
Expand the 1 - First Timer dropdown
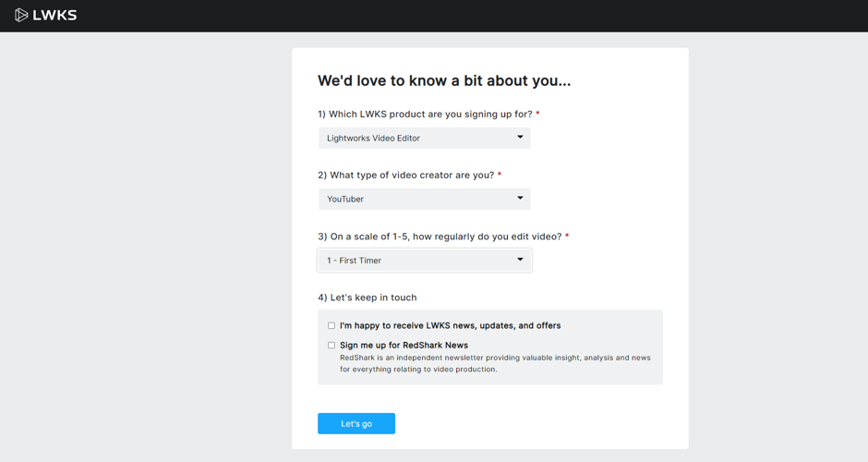tap(424, 261)
